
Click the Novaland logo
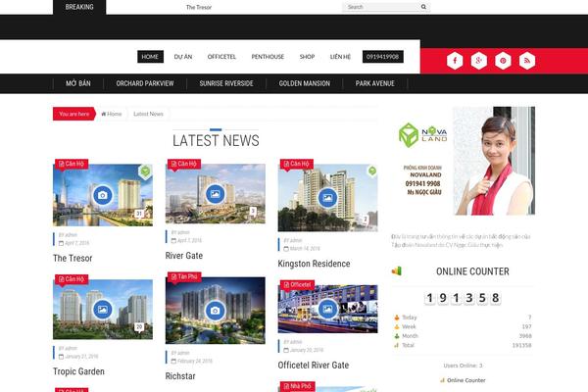click(x=423, y=135)
